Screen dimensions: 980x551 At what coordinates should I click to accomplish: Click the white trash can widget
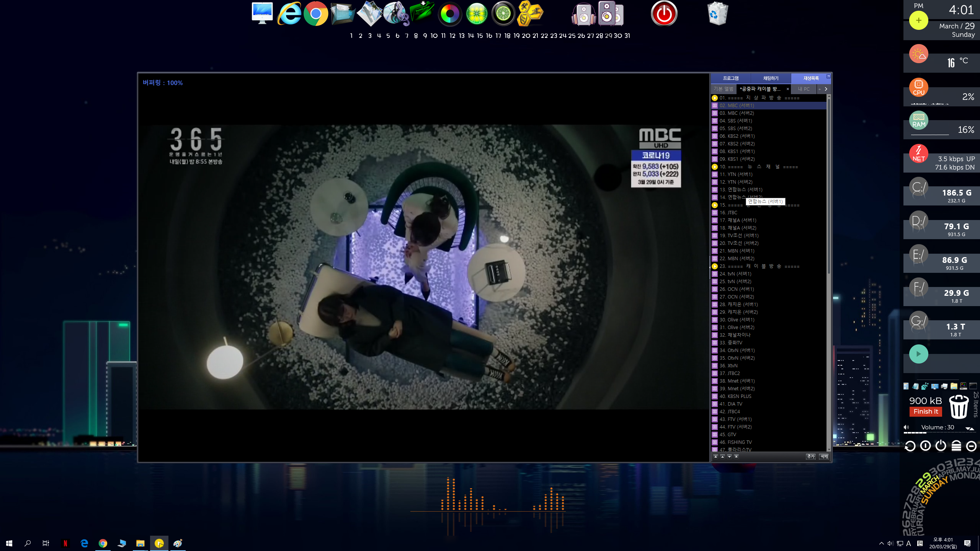pyautogui.click(x=959, y=407)
